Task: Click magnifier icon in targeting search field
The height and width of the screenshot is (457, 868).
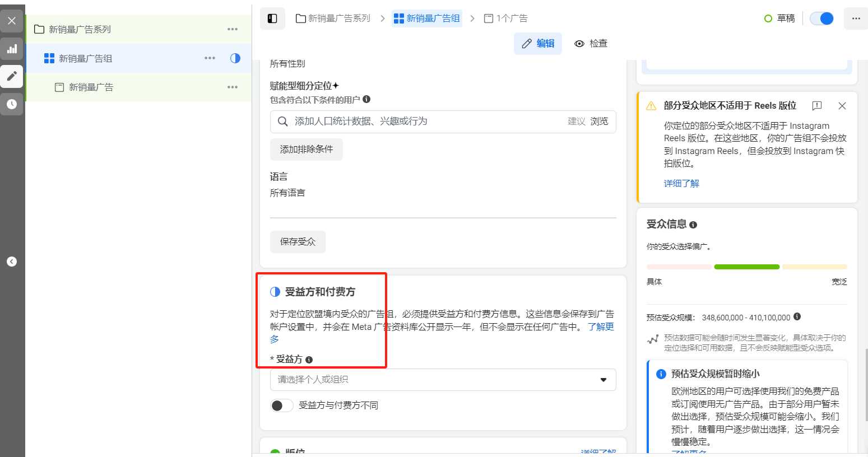Action: click(283, 122)
